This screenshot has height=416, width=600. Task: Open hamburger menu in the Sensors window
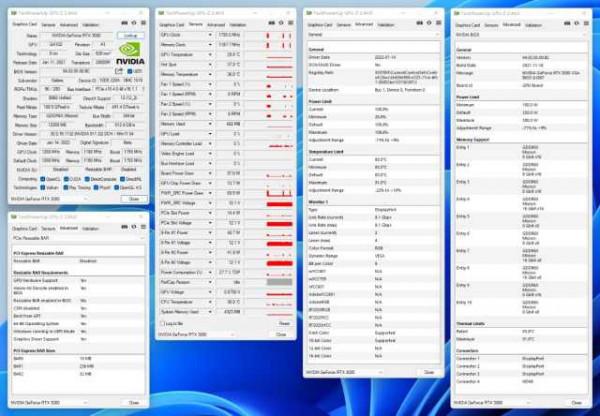point(291,23)
